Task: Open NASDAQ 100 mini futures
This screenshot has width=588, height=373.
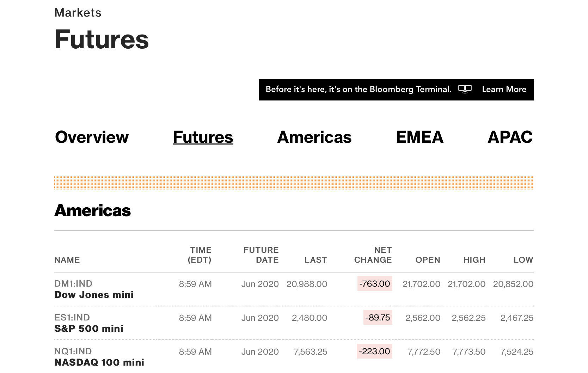Action: pyautogui.click(x=99, y=362)
